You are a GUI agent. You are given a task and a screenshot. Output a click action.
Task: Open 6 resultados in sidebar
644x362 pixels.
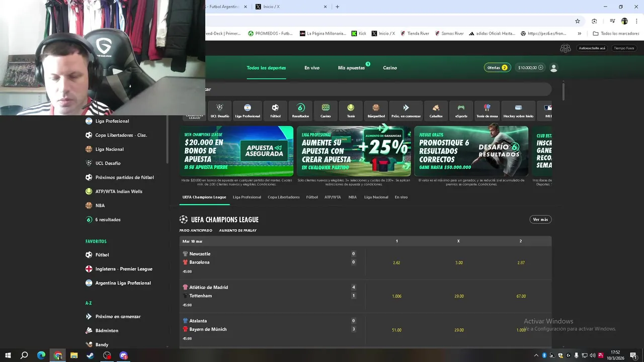coord(108,220)
